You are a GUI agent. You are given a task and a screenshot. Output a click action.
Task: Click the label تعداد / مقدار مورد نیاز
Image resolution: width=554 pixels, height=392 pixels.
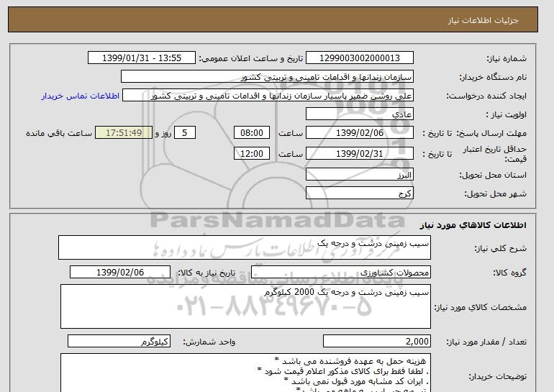[486, 342]
